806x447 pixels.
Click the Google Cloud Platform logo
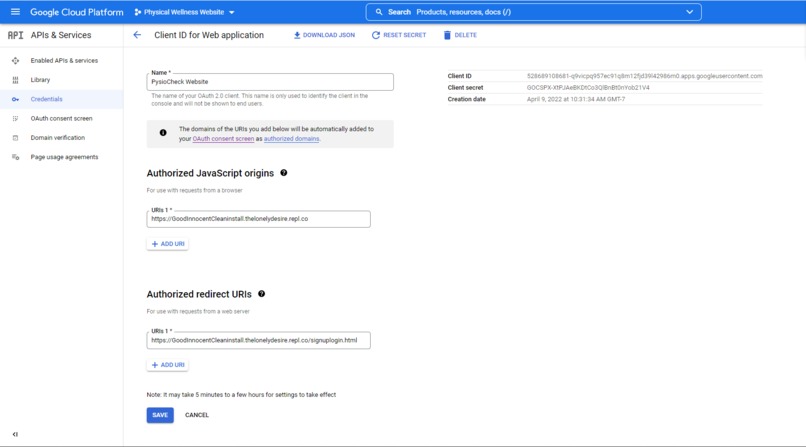point(77,12)
